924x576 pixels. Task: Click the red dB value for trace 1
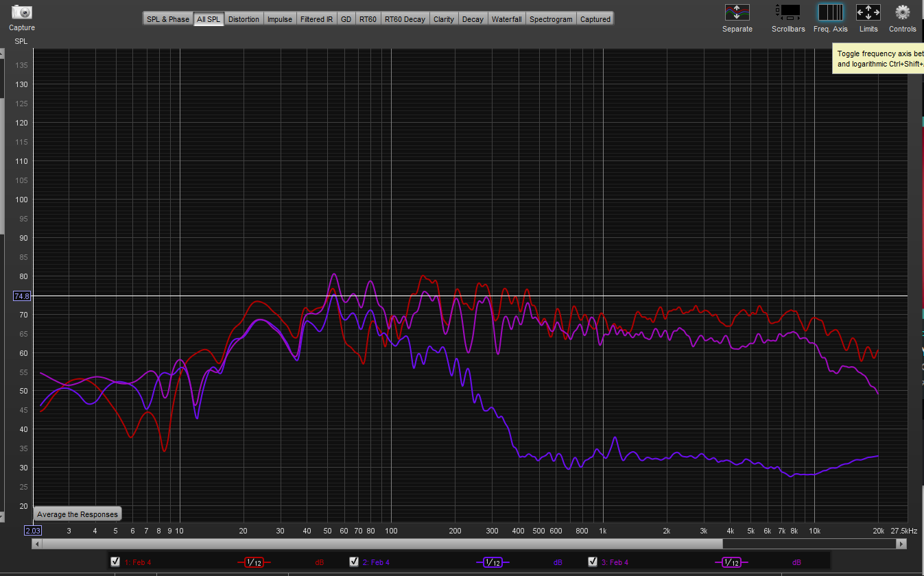click(319, 562)
